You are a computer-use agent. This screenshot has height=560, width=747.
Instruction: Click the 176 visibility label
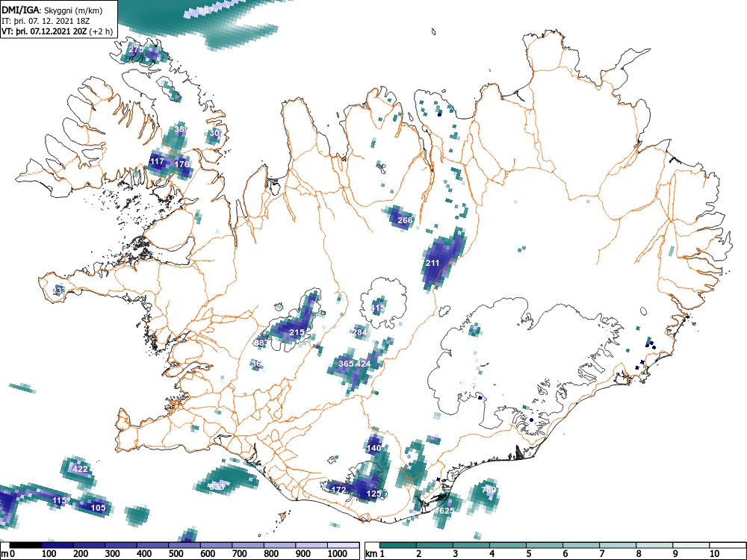(x=182, y=164)
